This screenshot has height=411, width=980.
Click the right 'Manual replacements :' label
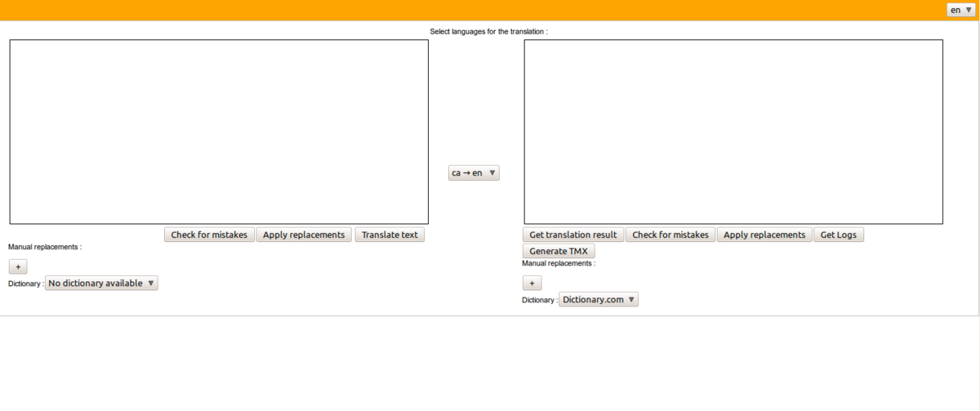[x=559, y=264]
